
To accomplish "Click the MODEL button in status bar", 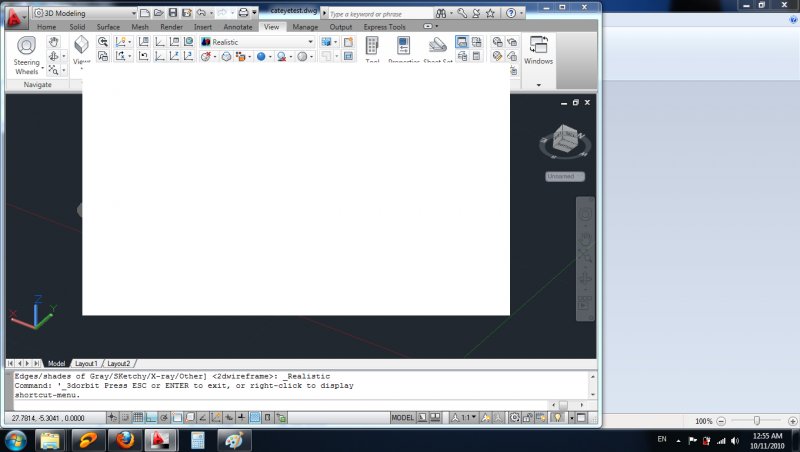I will [403, 418].
